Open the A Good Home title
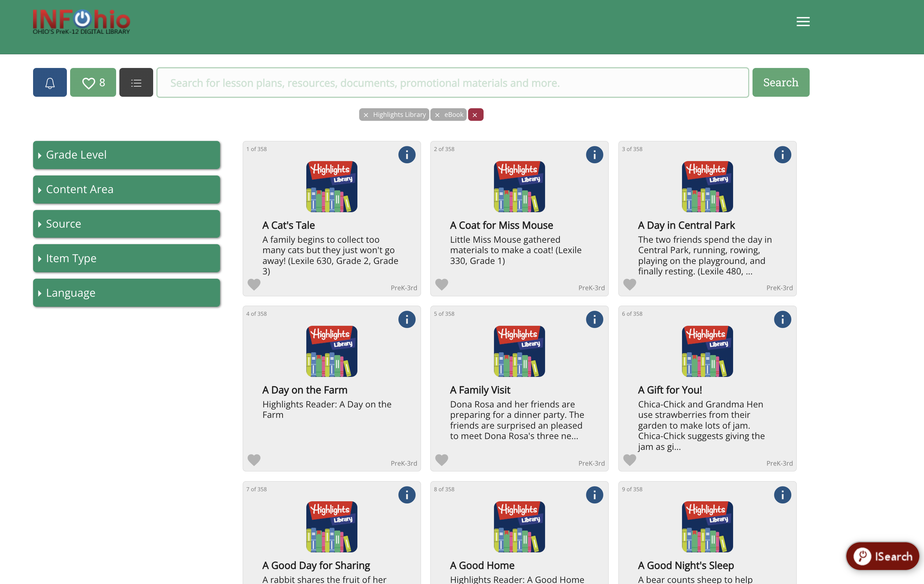The width and height of the screenshot is (924, 584). (482, 566)
